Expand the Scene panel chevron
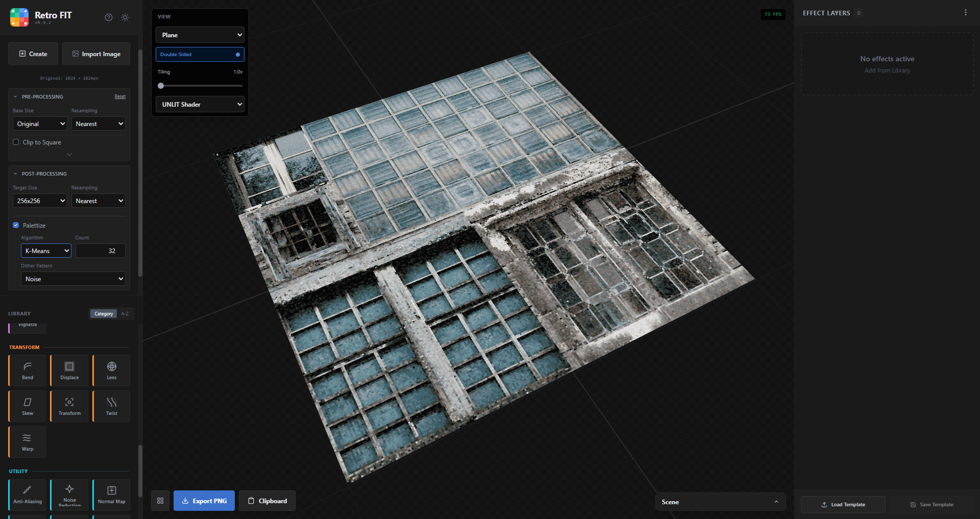 [x=776, y=502]
